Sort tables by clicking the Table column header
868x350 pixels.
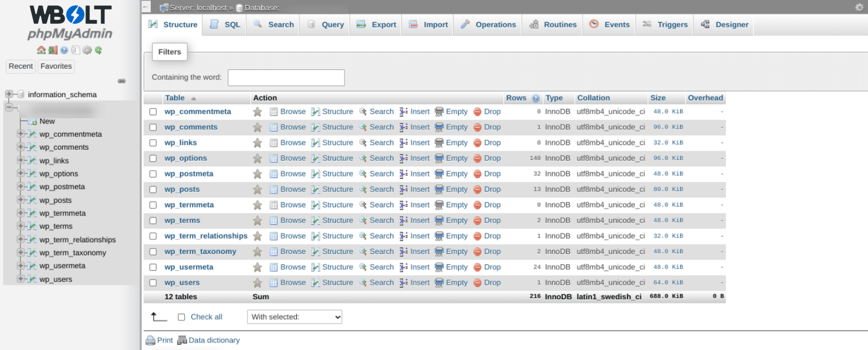(175, 98)
